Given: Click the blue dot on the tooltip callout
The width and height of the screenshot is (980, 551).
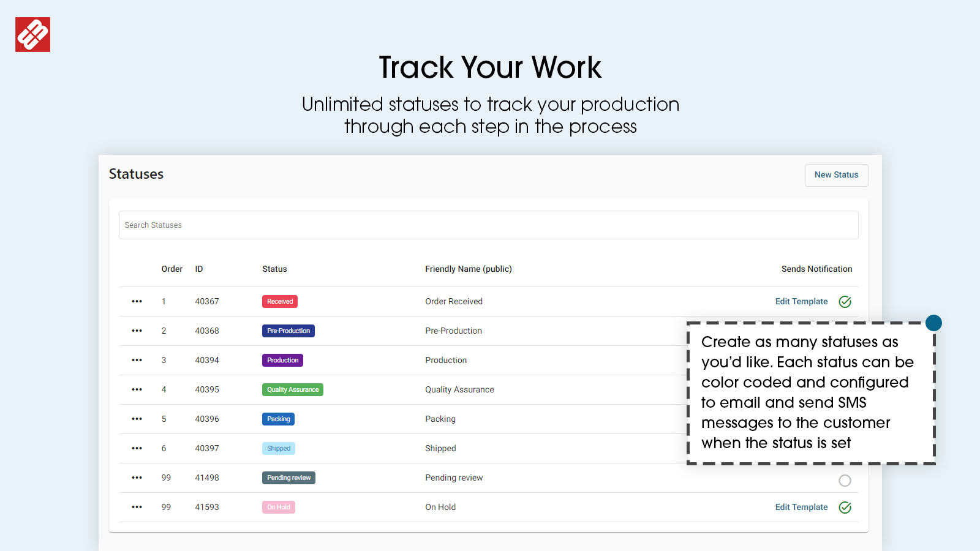Looking at the screenshot, I should pos(933,323).
